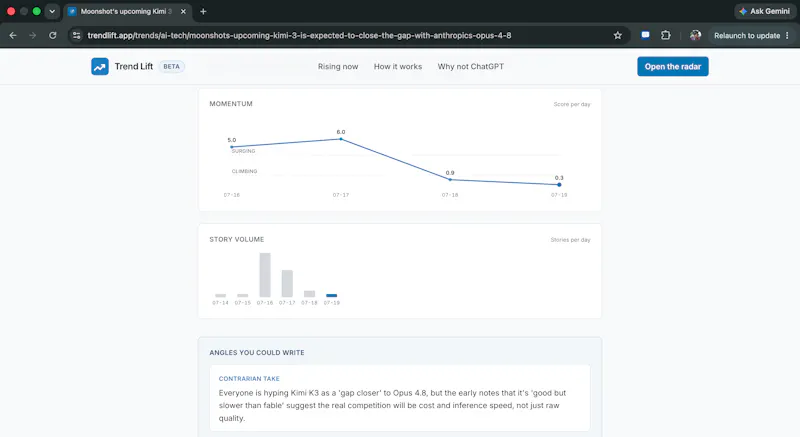Click the CONTRARIAN TAKE label
800x437 pixels.
[249, 378]
